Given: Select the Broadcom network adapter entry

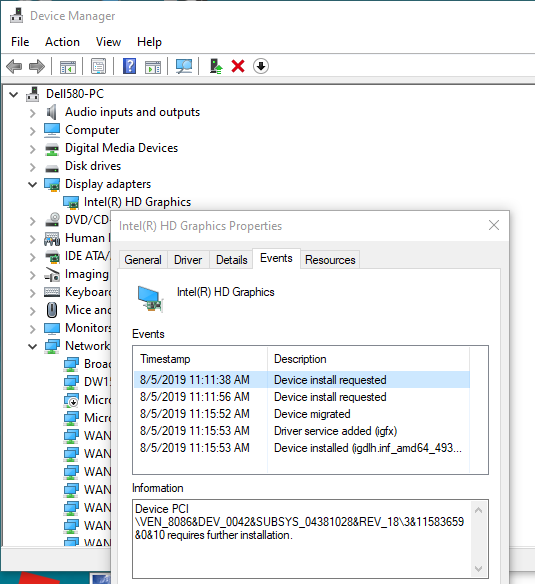Looking at the screenshot, I should (88, 364).
